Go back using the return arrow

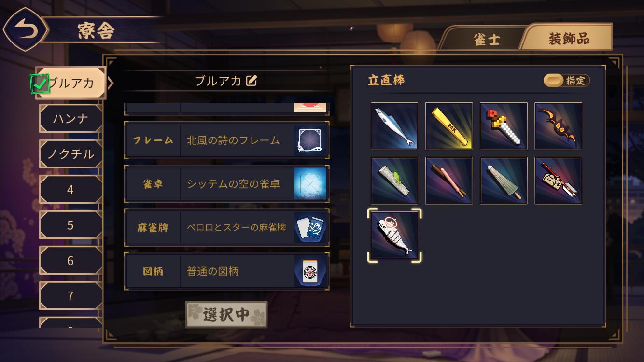(x=25, y=30)
